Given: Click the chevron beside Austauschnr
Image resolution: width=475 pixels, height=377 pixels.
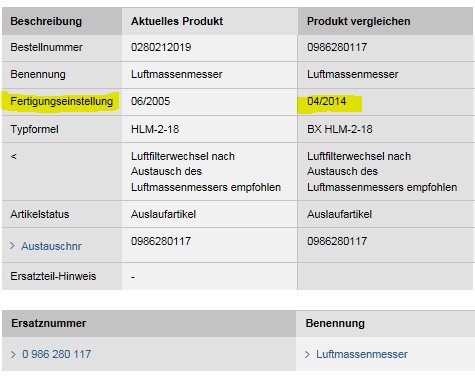Looking at the screenshot, I should pyautogui.click(x=13, y=246).
